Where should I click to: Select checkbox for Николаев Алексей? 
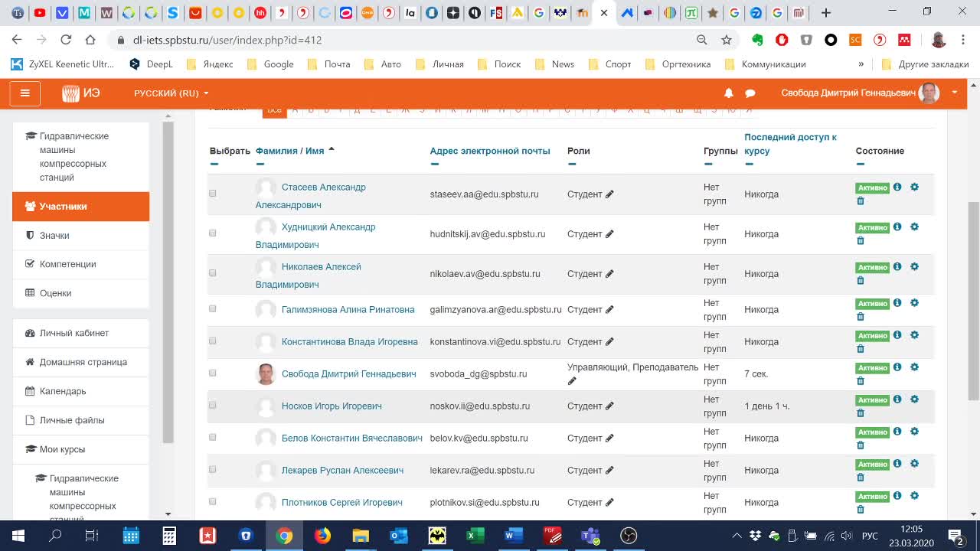tap(213, 273)
